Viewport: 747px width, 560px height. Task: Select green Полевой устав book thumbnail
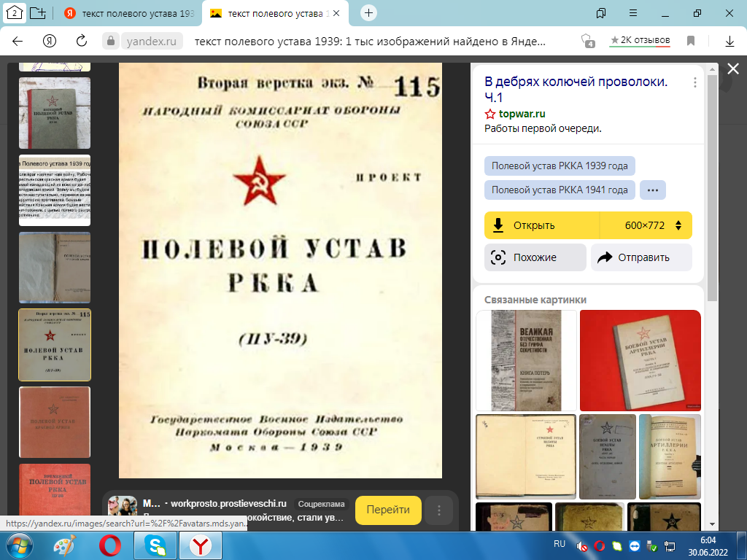[55, 113]
